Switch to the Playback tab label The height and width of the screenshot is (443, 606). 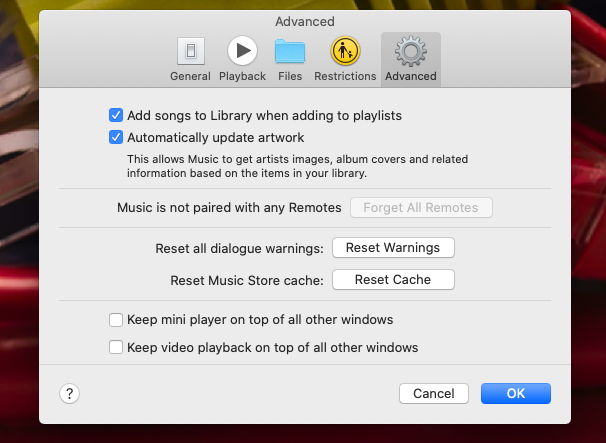pyautogui.click(x=242, y=76)
